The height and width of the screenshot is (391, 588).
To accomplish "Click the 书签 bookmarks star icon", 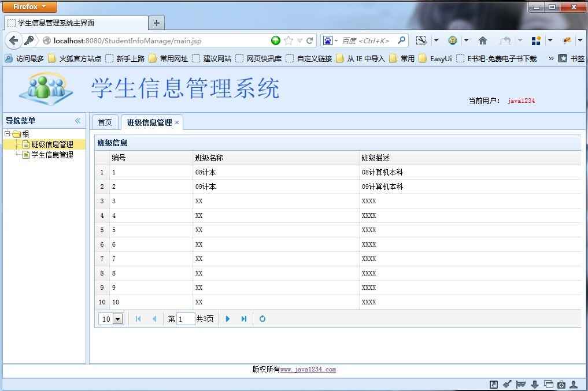I will click(x=562, y=58).
